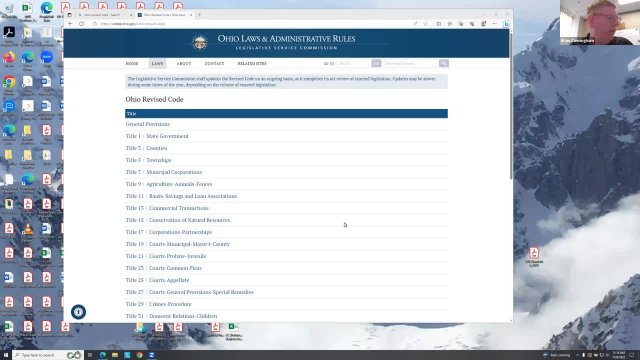Click the magnifier search button on the Ohio page
Viewport: 640px width, 360px height.
[444, 63]
